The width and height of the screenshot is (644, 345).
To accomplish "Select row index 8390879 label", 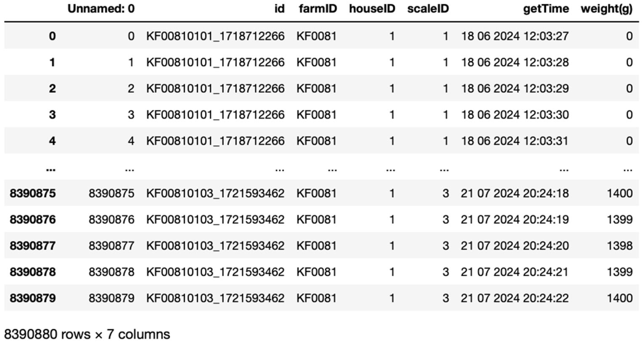I will tap(33, 298).
